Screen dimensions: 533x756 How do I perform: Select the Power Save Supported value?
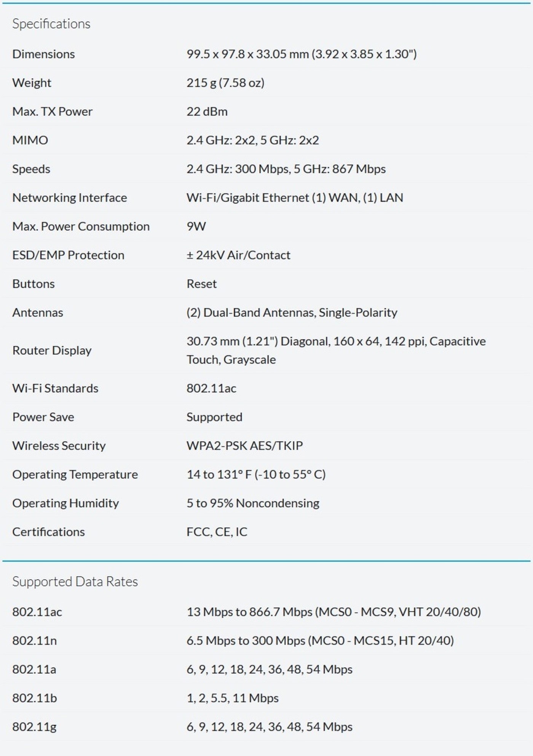click(214, 417)
